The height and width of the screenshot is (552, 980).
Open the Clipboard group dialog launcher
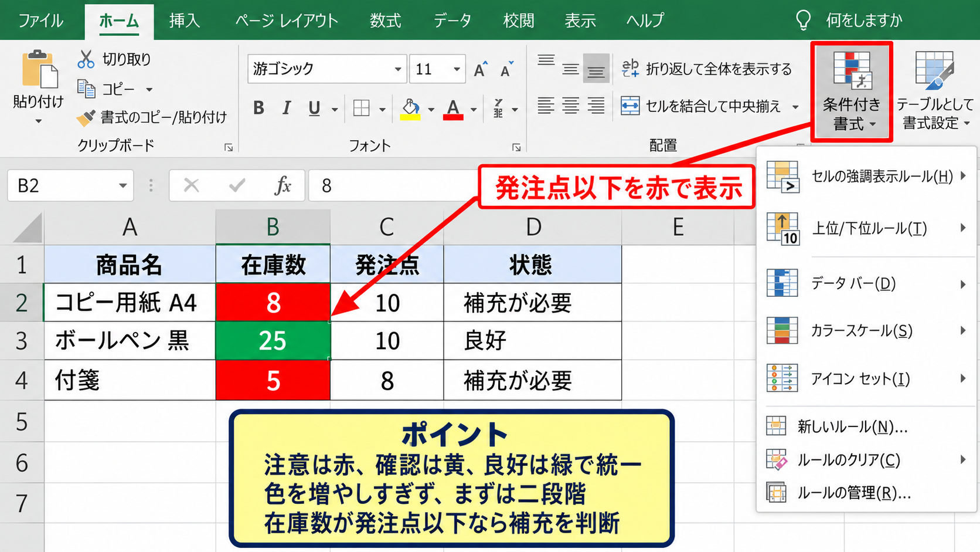pyautogui.click(x=229, y=148)
